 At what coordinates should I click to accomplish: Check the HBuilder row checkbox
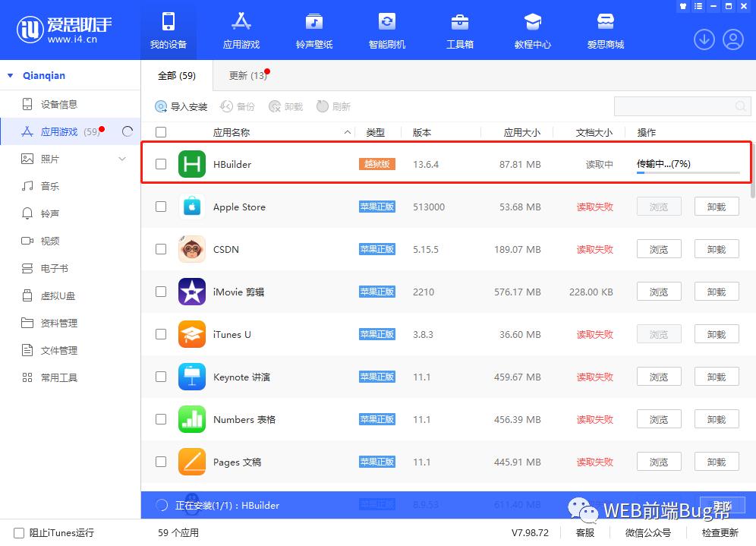162,163
